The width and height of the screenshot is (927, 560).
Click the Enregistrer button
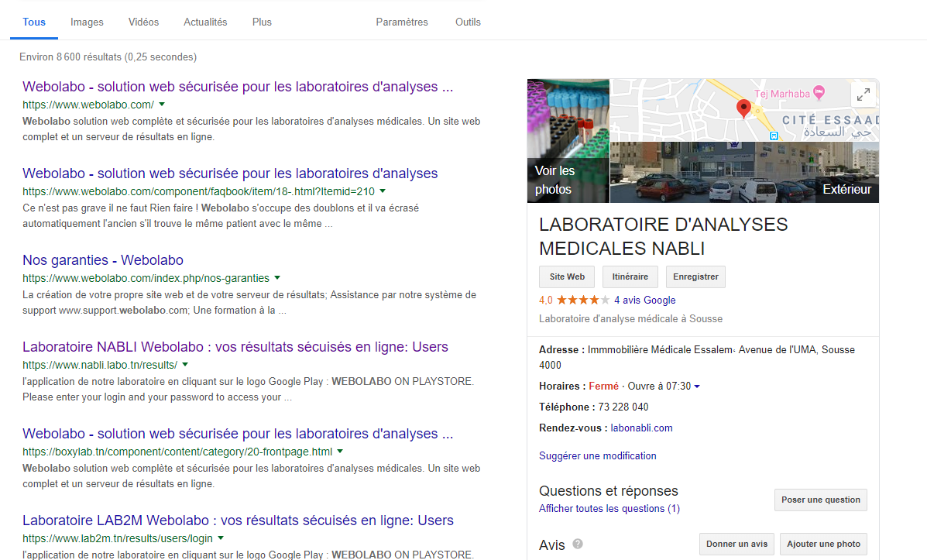point(696,277)
